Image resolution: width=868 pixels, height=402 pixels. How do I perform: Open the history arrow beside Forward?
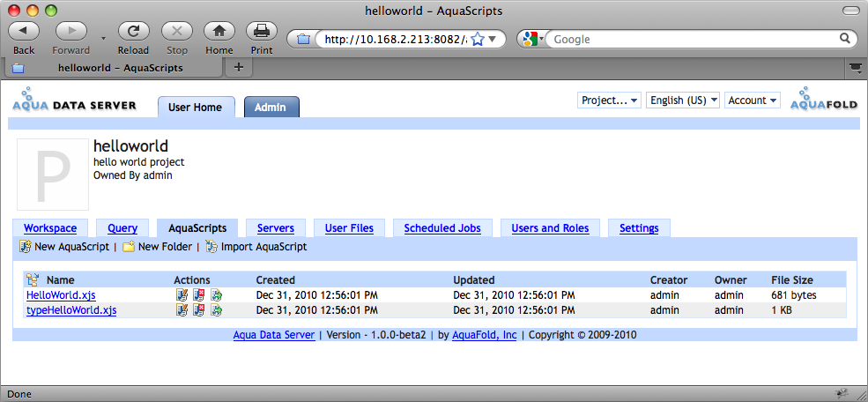coord(103,38)
